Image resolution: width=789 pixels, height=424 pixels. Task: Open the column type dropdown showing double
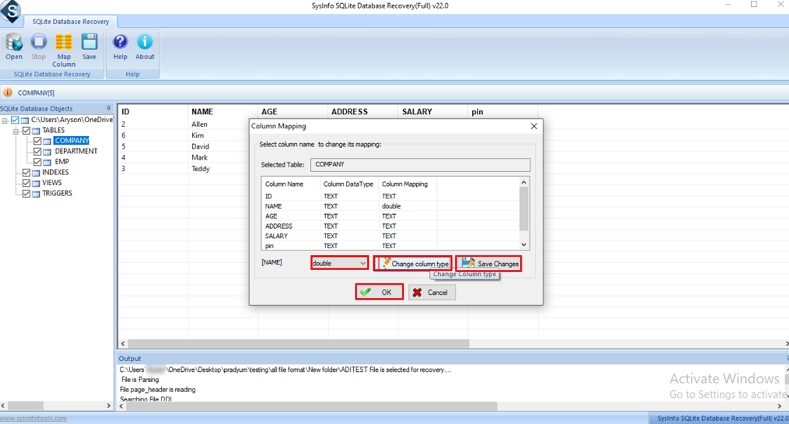point(339,263)
